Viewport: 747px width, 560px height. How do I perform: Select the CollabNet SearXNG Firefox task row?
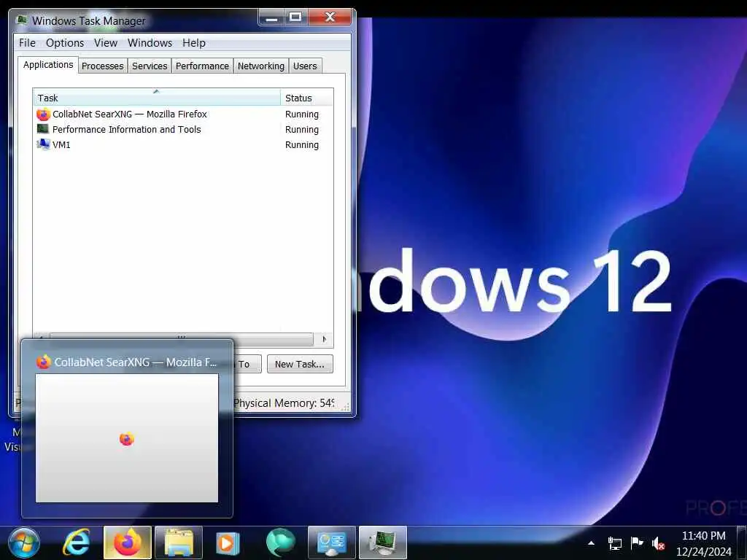(x=183, y=114)
